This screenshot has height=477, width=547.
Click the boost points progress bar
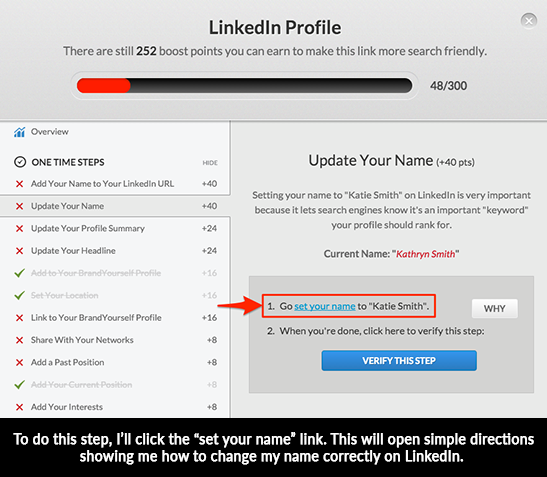point(244,86)
